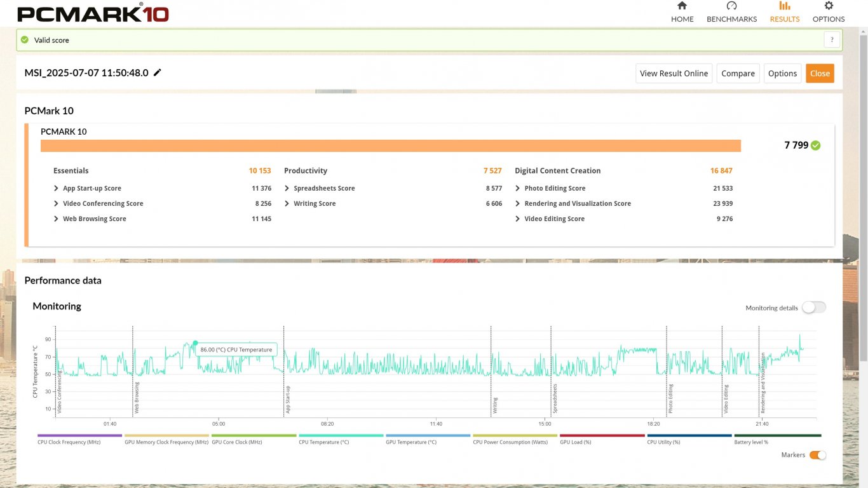This screenshot has height=488, width=868.
Task: Click View Result Online button
Action: pyautogui.click(x=674, y=73)
